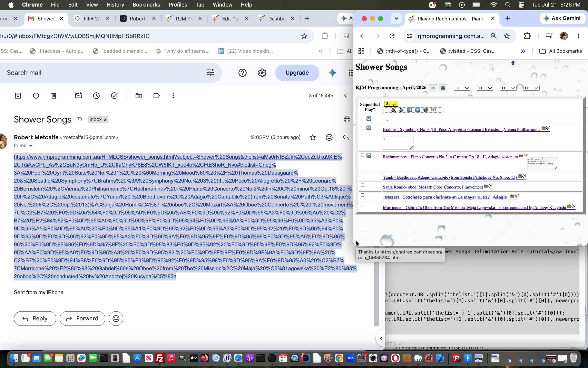This screenshot has height=368, width=588.
Task: Click the Upgrade button
Action: tap(297, 73)
